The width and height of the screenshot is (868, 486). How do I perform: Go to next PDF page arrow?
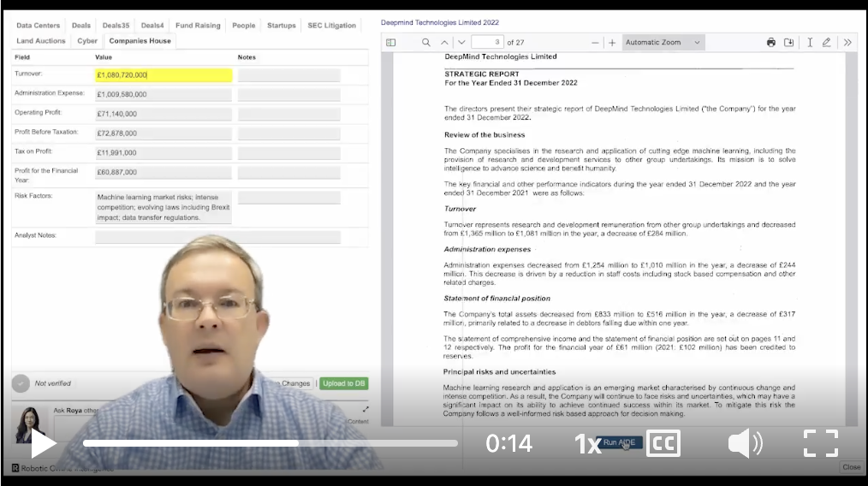[x=461, y=42]
